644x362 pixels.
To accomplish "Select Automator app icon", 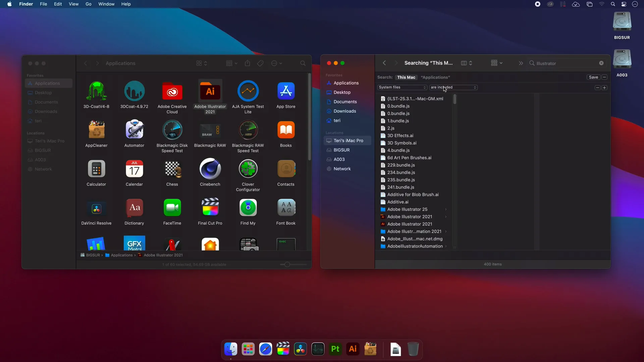I will pos(134,130).
